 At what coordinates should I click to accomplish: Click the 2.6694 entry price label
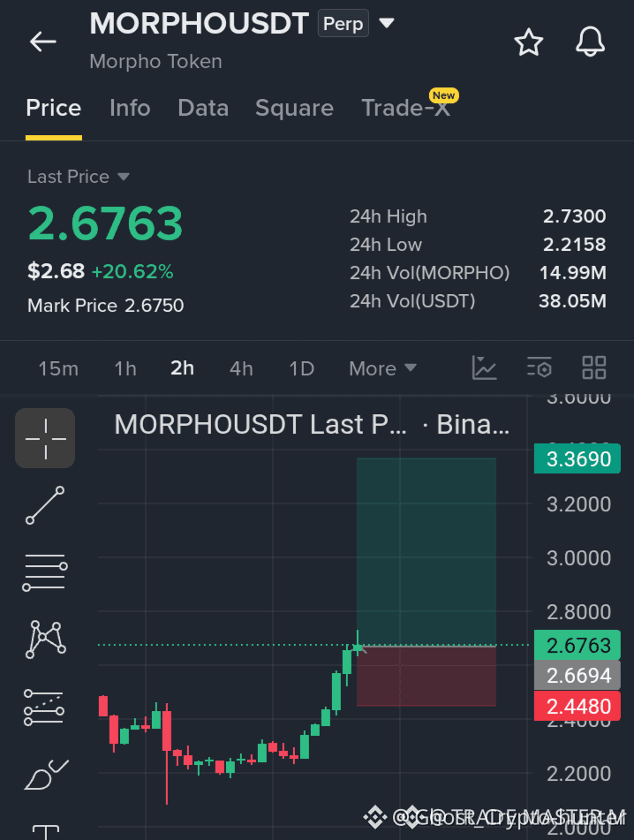[x=577, y=676]
